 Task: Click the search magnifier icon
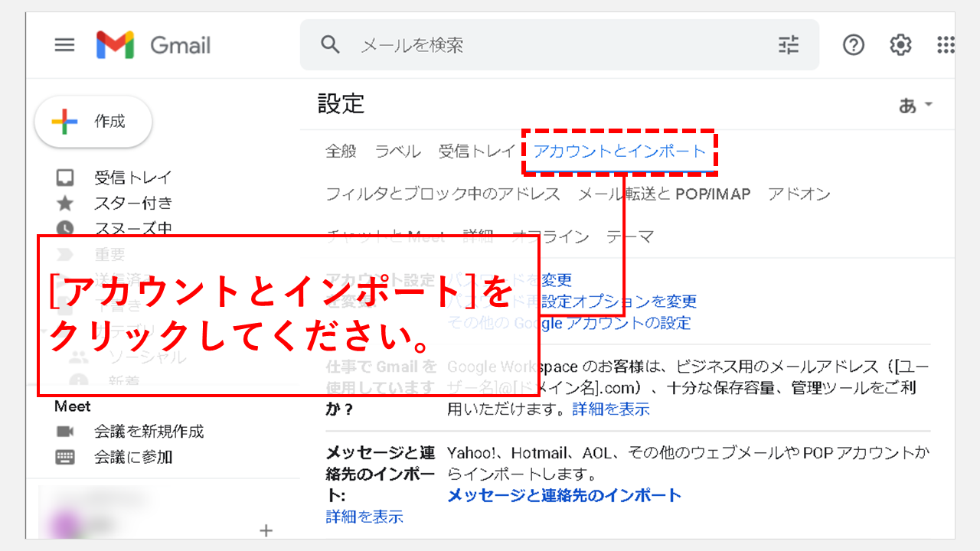click(x=330, y=45)
